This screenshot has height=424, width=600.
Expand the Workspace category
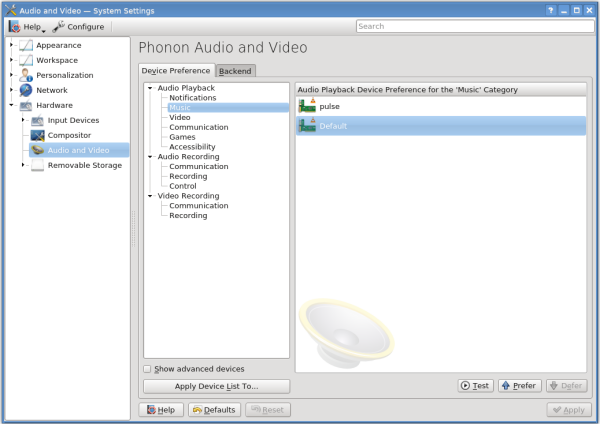pos(11,60)
